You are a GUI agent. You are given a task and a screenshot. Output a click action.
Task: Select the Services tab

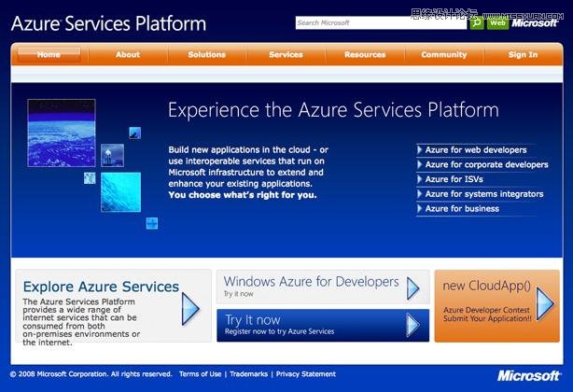pos(286,54)
